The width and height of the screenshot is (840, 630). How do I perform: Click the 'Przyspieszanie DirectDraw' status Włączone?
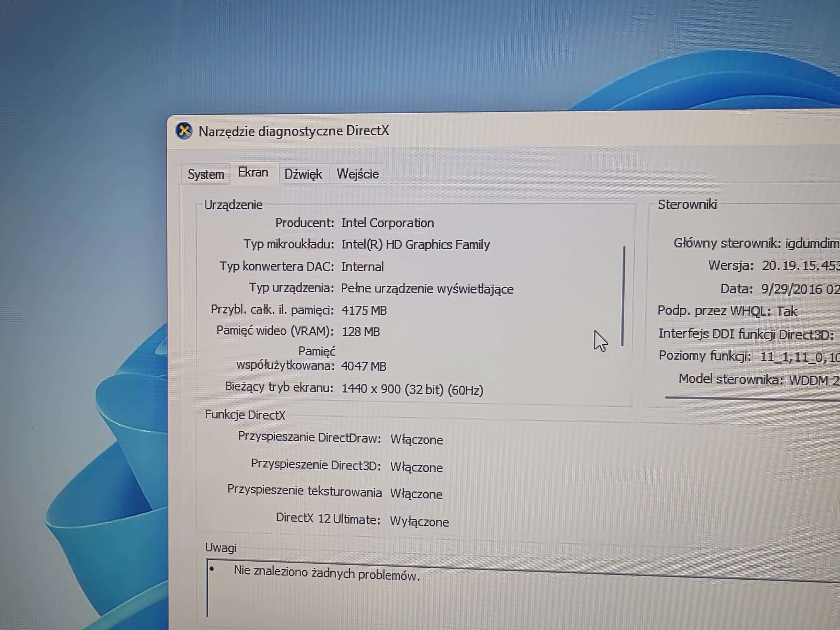point(417,440)
